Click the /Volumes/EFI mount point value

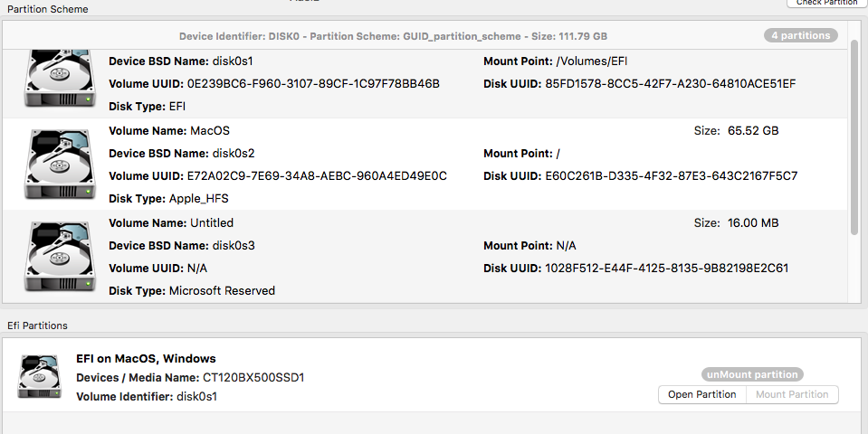593,61
